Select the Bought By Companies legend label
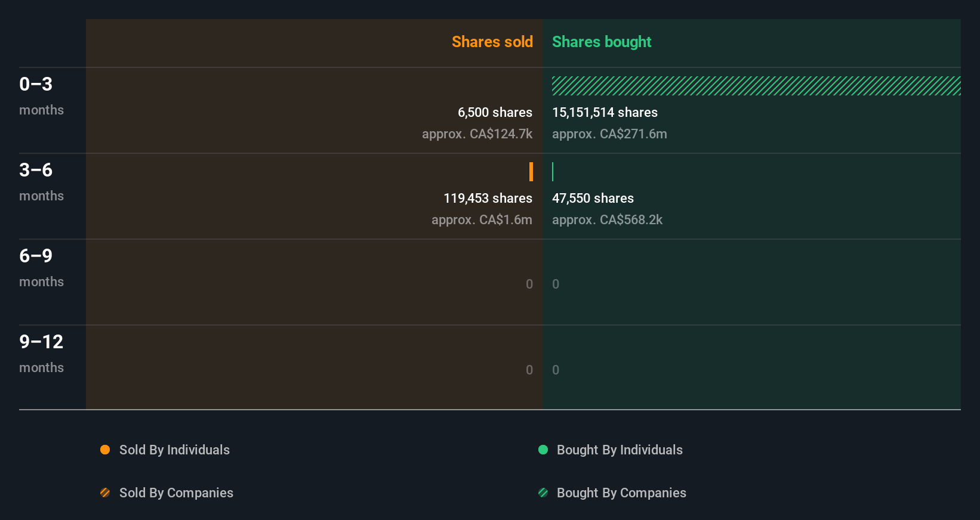The width and height of the screenshot is (980, 520). point(621,493)
